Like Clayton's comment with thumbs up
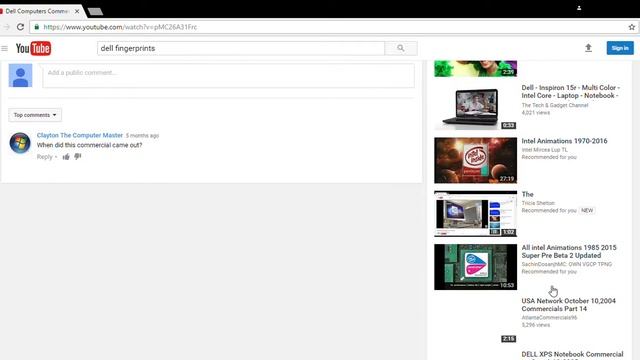Image resolution: width=640 pixels, height=360 pixels. pyautogui.click(x=66, y=157)
